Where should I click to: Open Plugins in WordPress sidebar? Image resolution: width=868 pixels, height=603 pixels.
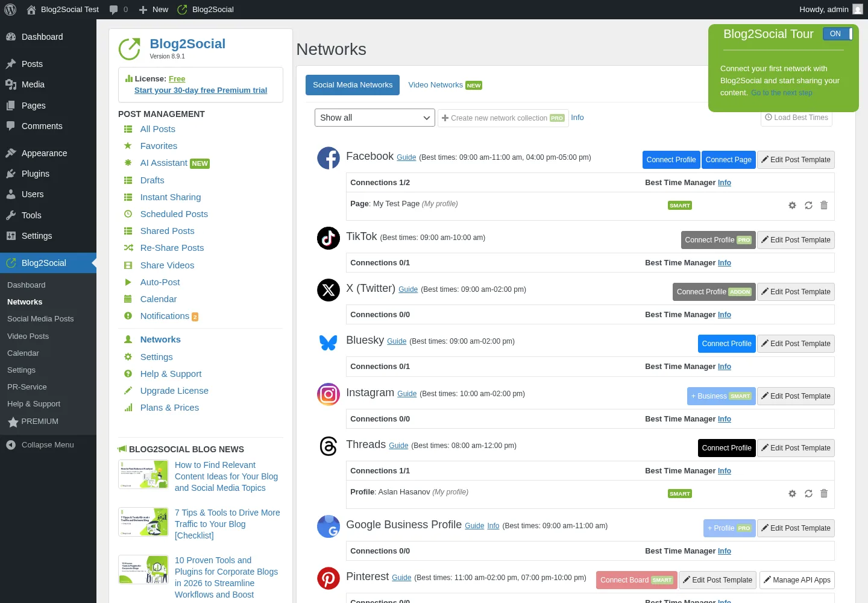tap(35, 174)
